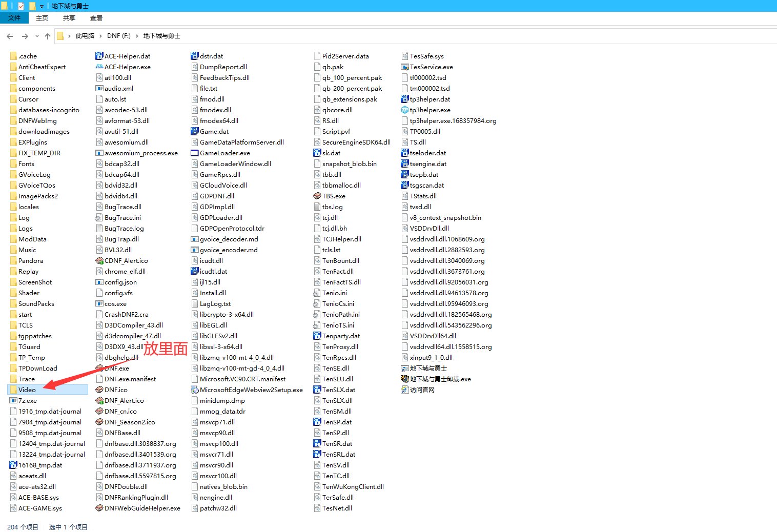777x532 pixels.
Task: Select the 16168_tmp.dat file icon
Action: click(13, 465)
